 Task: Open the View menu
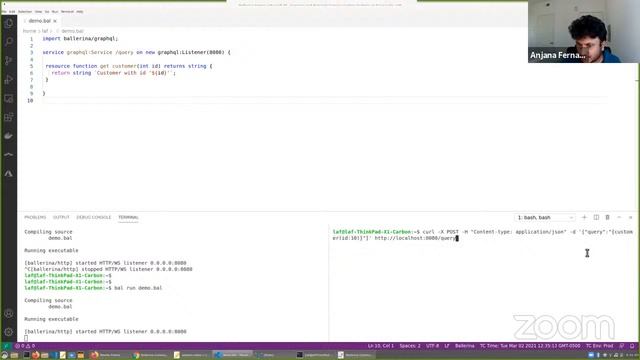click(x=38, y=11)
